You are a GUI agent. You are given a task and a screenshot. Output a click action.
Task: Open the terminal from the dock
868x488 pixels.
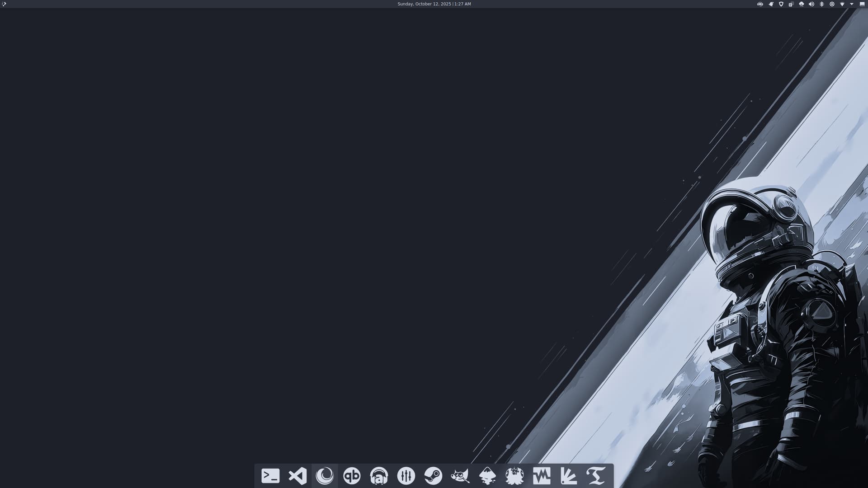click(x=270, y=476)
